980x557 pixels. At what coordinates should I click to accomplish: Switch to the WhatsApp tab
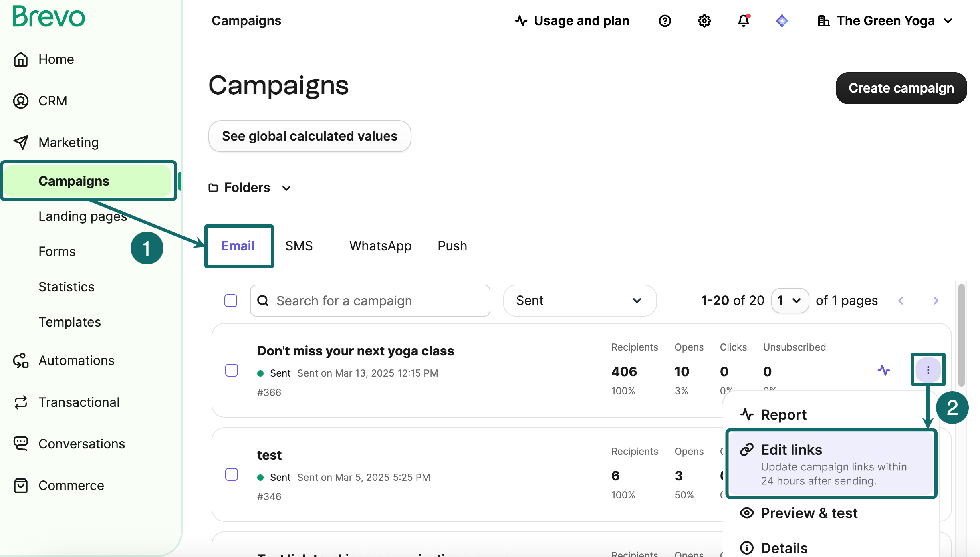[x=380, y=246]
